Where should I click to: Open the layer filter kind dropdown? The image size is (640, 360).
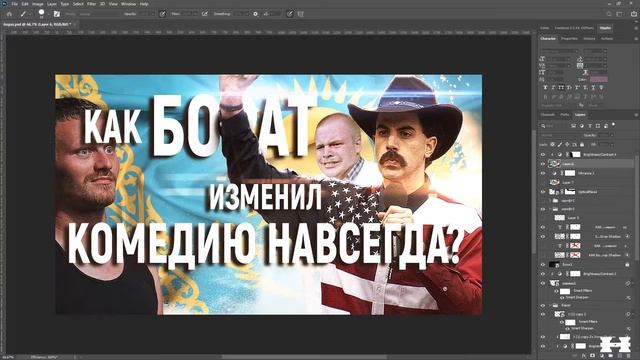point(554,126)
